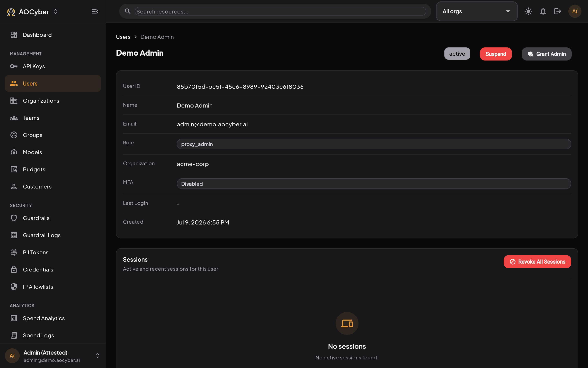
Task: Focus the Search resources field
Action: [280, 11]
